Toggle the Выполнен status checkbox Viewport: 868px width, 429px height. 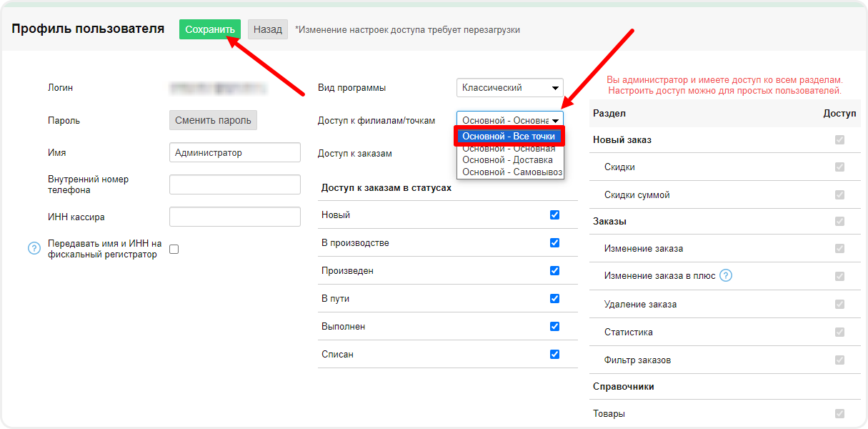click(554, 327)
